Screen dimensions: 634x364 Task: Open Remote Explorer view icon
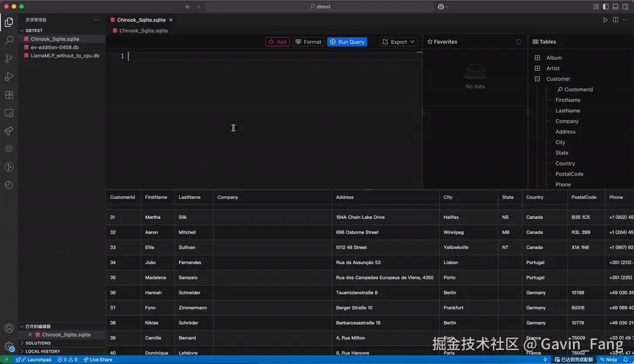click(9, 113)
